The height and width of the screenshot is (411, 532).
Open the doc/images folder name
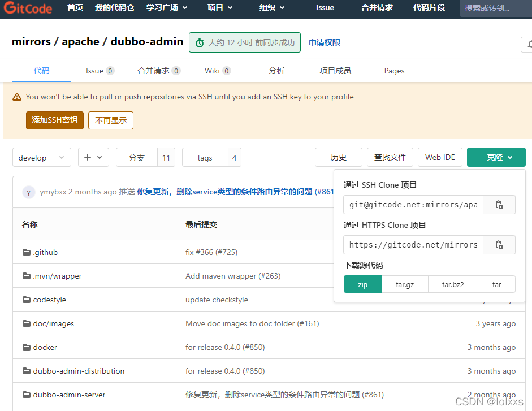pos(54,323)
